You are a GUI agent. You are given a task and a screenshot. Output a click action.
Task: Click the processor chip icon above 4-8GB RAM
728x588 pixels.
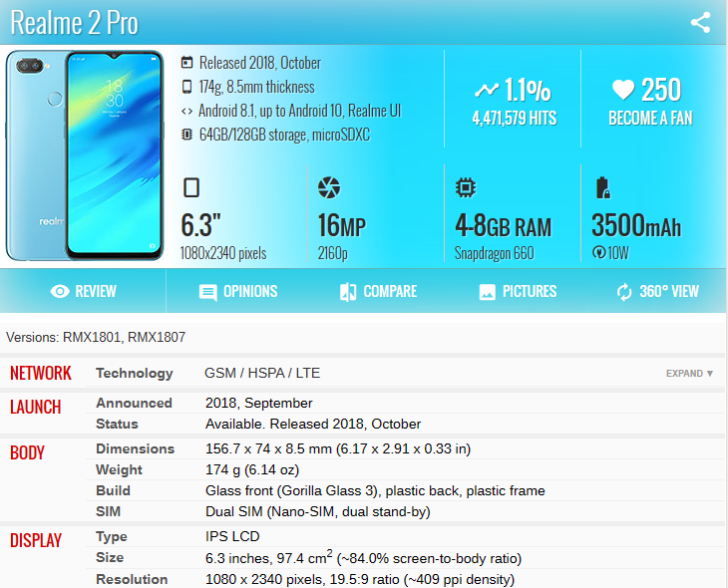coord(466,187)
